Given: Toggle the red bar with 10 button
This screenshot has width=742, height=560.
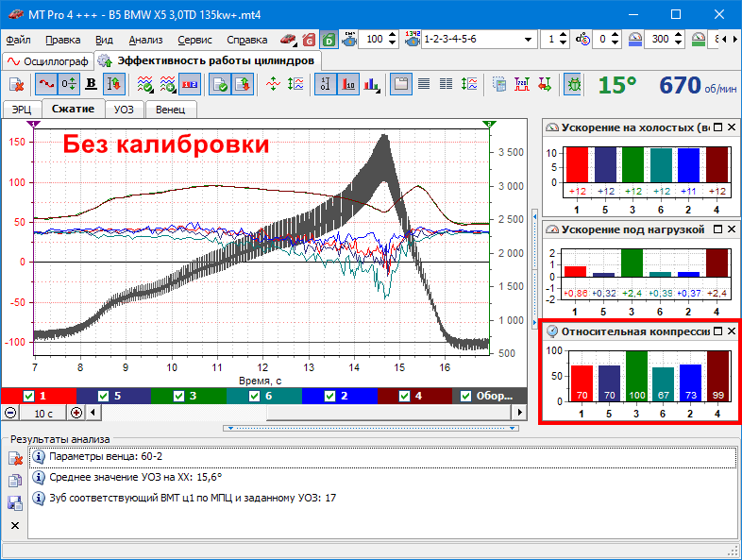Looking at the screenshot, I should point(348,85).
